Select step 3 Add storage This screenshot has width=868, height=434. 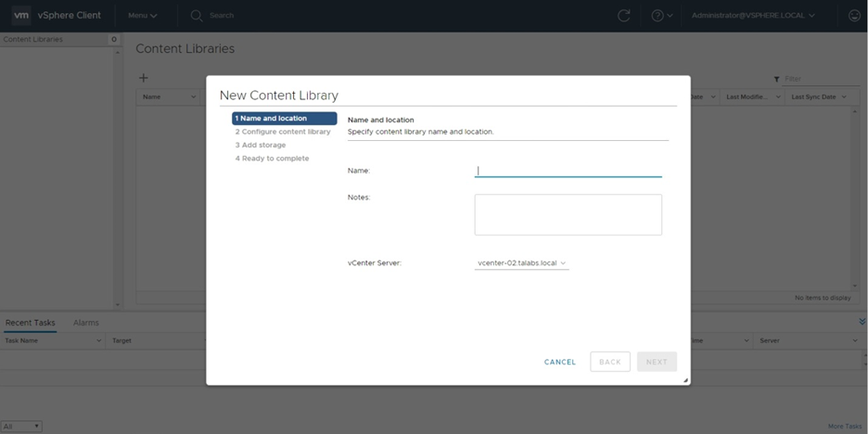(x=261, y=145)
